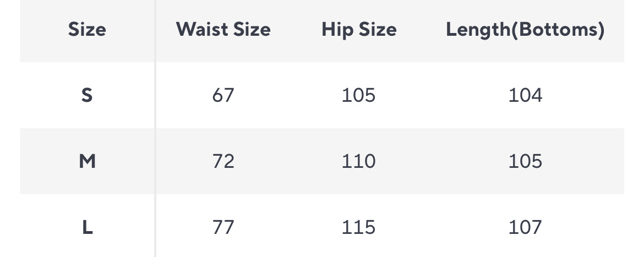Image resolution: width=644 pixels, height=257 pixels.
Task: Click waist value 77 for size L
Action: 223,227
